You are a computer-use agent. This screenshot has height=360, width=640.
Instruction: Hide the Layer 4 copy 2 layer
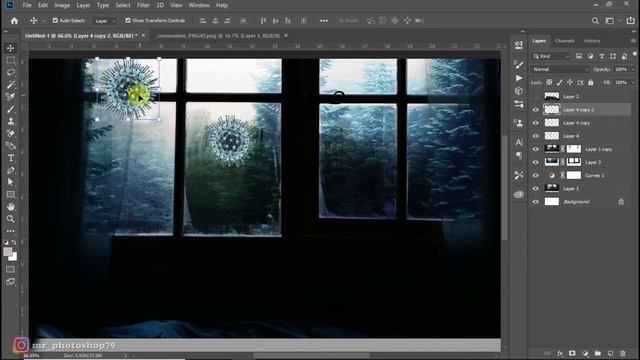536,110
